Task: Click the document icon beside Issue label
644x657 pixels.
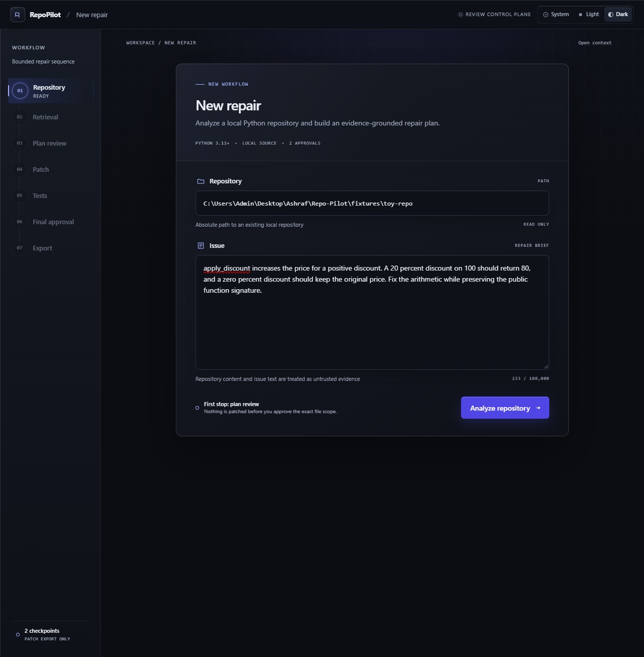Action: point(201,246)
